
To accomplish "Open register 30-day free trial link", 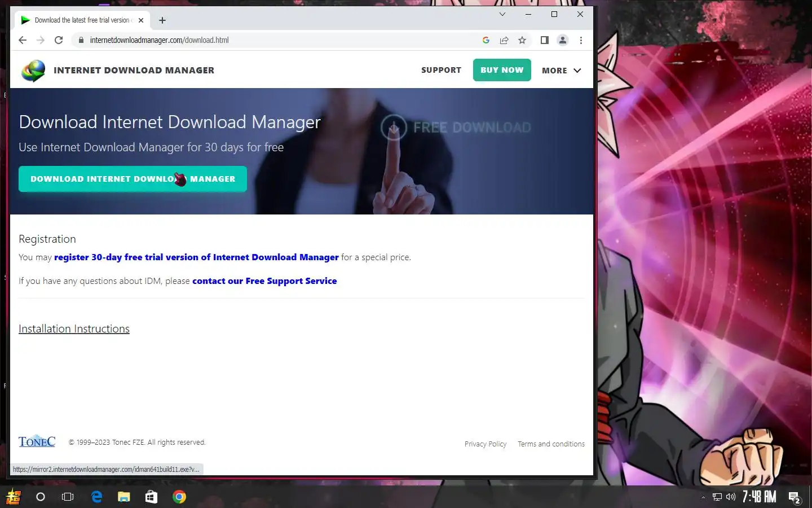I will click(196, 257).
